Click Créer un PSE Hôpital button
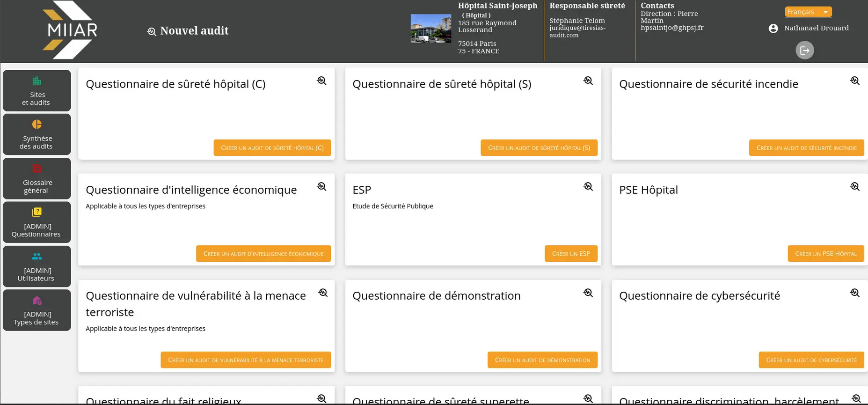The height and width of the screenshot is (405, 868). (x=826, y=254)
